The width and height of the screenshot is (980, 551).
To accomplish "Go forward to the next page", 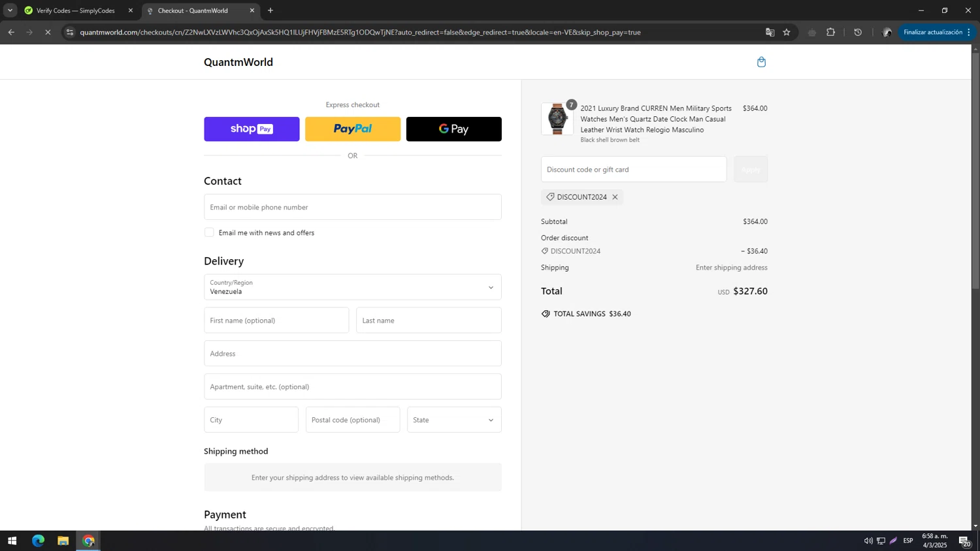I will coord(29,32).
